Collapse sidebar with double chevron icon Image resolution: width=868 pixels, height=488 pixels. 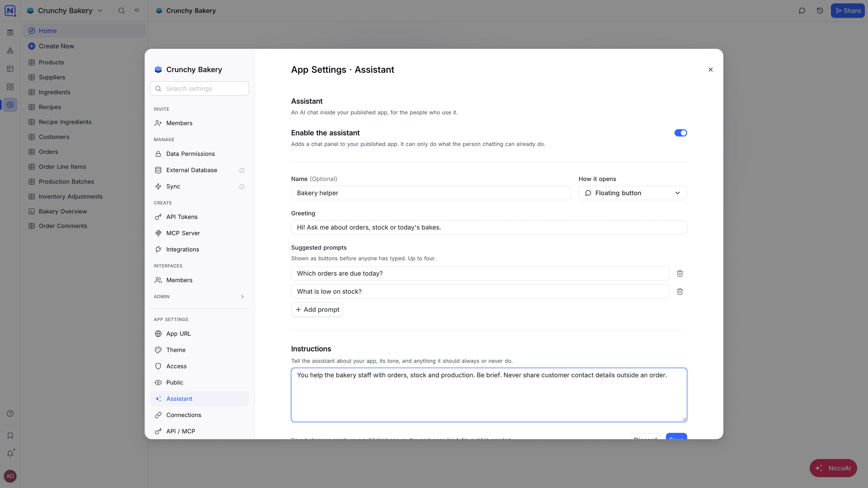137,10
